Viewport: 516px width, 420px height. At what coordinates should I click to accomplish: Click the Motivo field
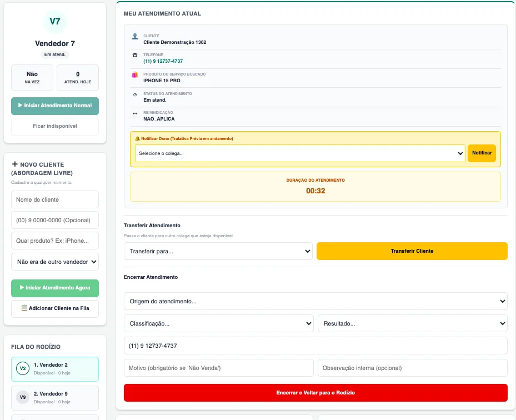218,368
